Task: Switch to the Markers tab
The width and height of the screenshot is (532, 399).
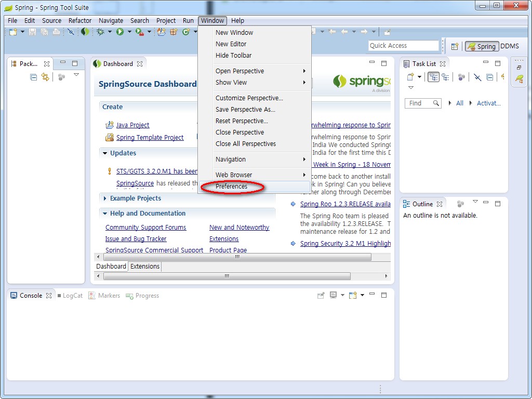Action: (104, 296)
